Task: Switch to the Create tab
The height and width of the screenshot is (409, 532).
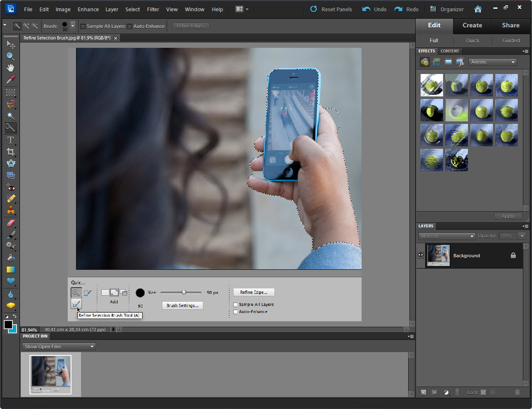Action: coord(472,25)
